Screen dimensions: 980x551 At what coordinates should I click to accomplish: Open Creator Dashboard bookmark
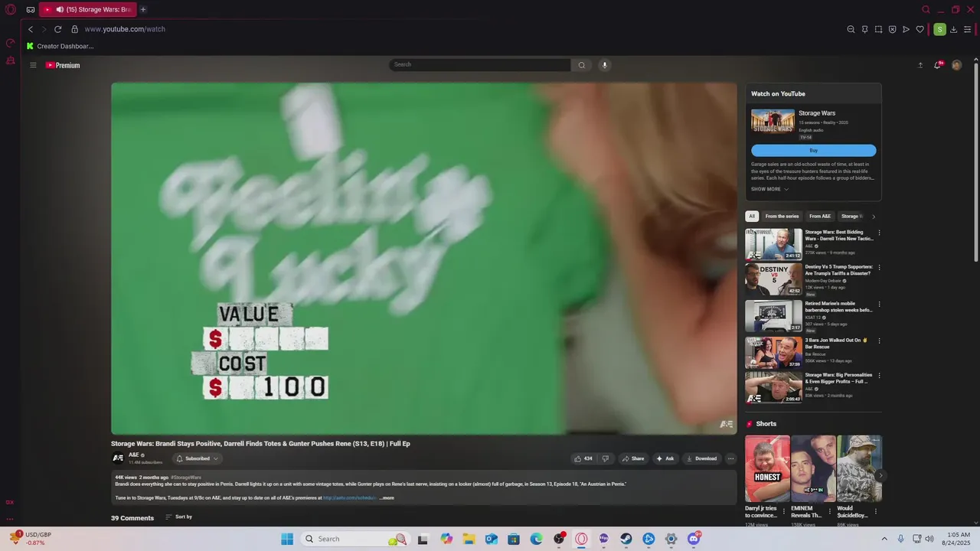coord(60,46)
